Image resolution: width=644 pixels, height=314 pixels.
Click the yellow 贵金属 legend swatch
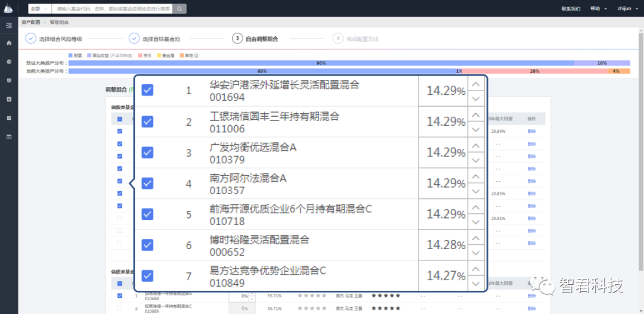(159, 55)
